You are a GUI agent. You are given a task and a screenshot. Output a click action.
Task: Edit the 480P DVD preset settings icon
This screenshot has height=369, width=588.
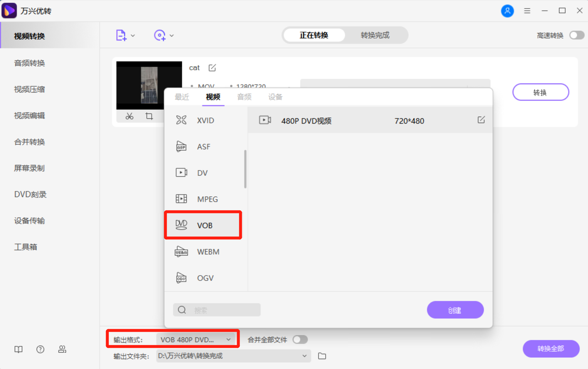click(x=481, y=120)
